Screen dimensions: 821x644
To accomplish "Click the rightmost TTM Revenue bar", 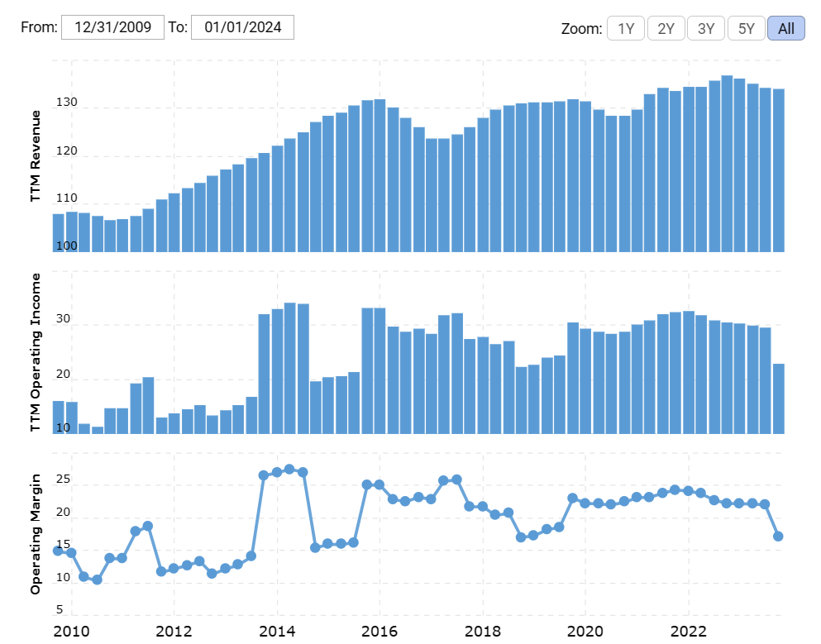I will (778, 169).
